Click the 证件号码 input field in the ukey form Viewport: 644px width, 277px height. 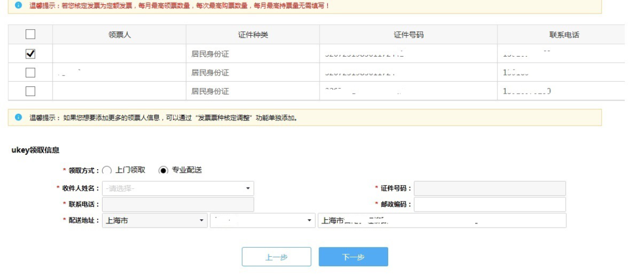(489, 189)
